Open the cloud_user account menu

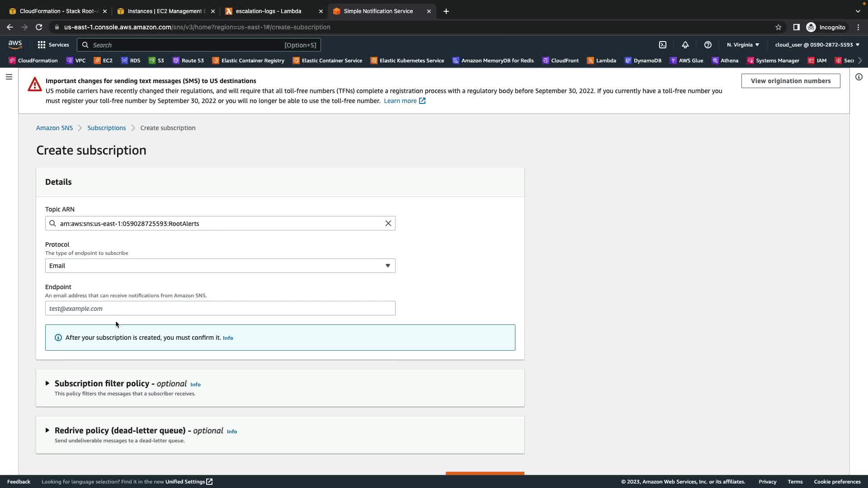point(817,45)
